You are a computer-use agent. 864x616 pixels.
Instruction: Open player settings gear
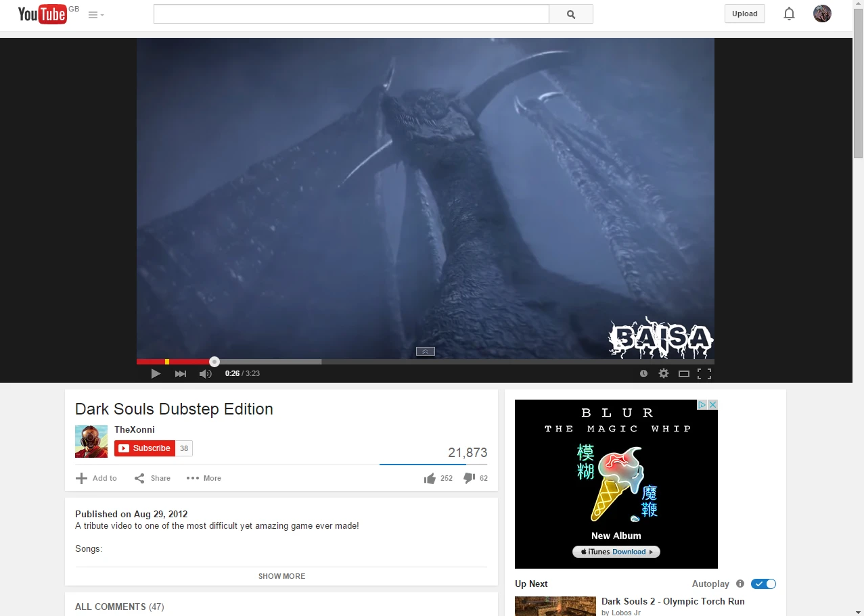(x=664, y=373)
